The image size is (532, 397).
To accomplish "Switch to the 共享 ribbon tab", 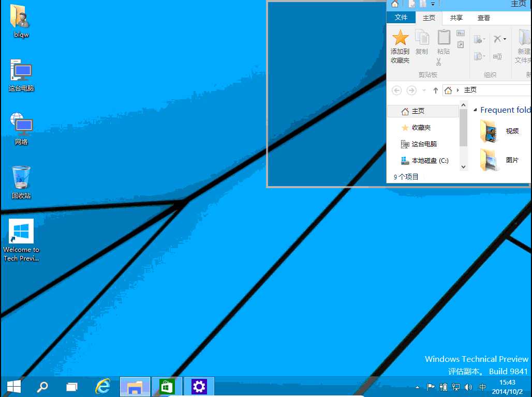I will [456, 18].
